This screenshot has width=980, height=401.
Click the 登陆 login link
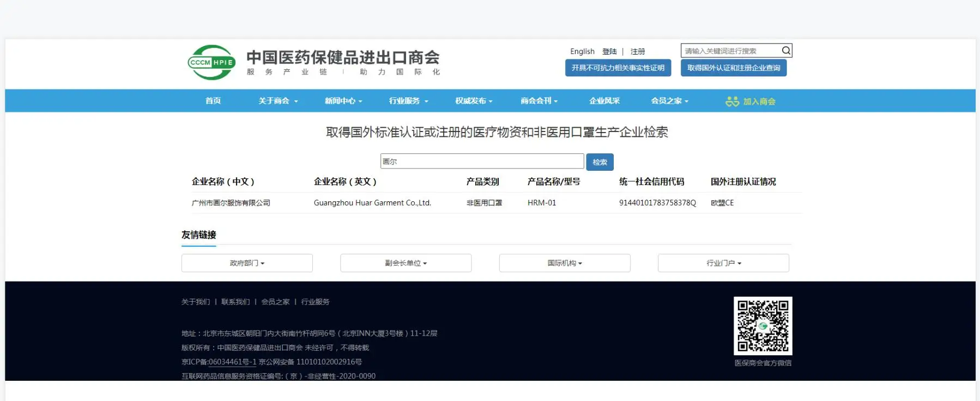609,51
